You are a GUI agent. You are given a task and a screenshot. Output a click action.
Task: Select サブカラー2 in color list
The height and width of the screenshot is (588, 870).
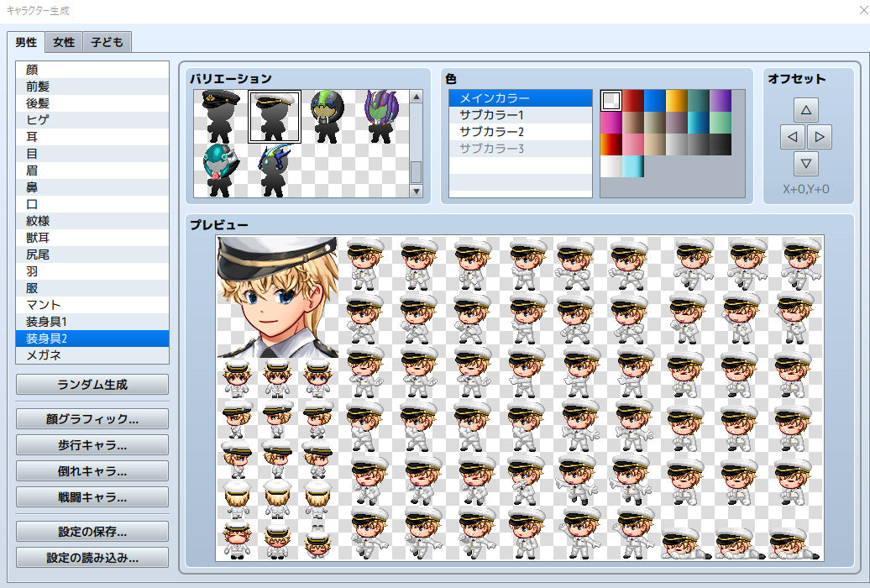pyautogui.click(x=521, y=132)
